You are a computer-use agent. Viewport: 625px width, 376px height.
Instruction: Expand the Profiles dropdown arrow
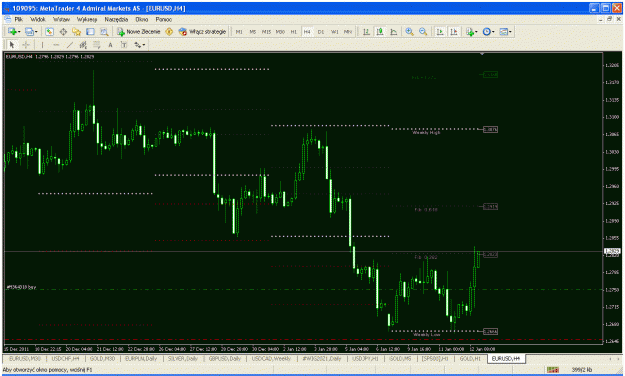point(36,32)
